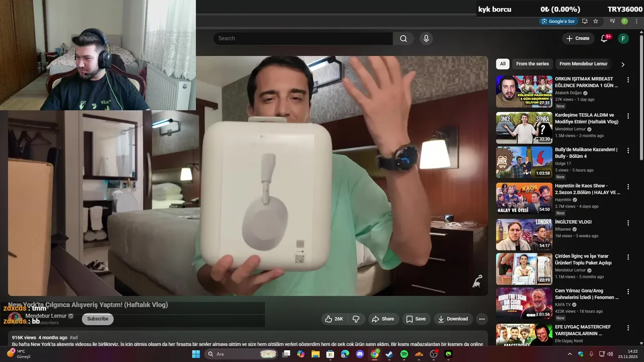Open more actions menu beside Download
The height and width of the screenshot is (362, 644).
coord(482,319)
